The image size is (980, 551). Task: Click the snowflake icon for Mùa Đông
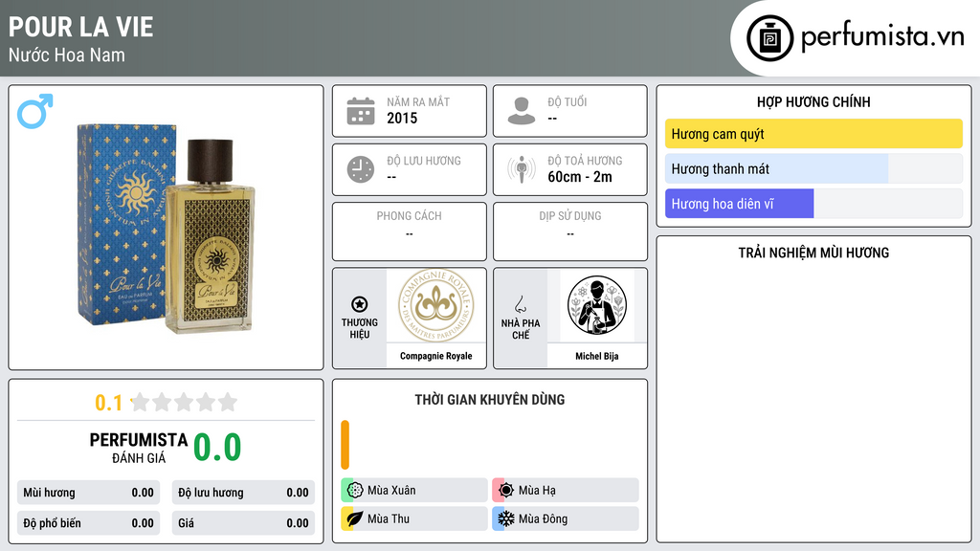coord(506,518)
